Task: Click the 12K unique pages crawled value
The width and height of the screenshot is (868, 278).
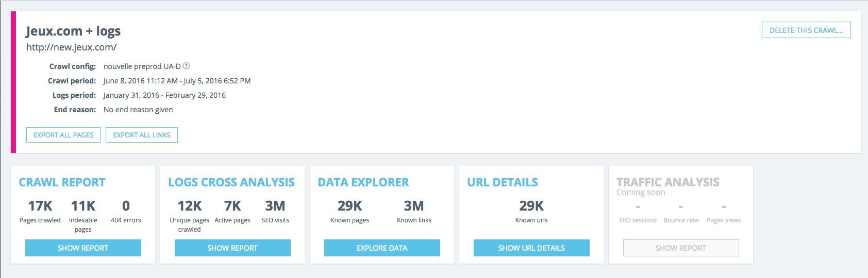Action: [190, 206]
